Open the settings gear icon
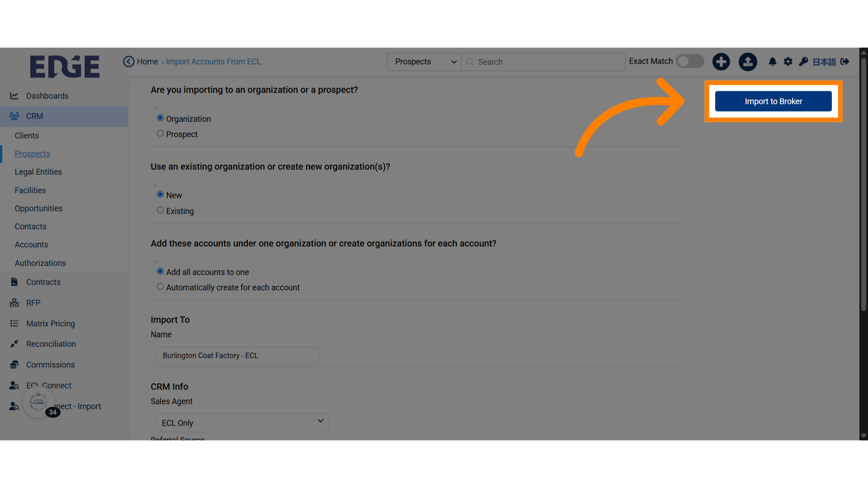This screenshot has width=868, height=488. point(788,61)
